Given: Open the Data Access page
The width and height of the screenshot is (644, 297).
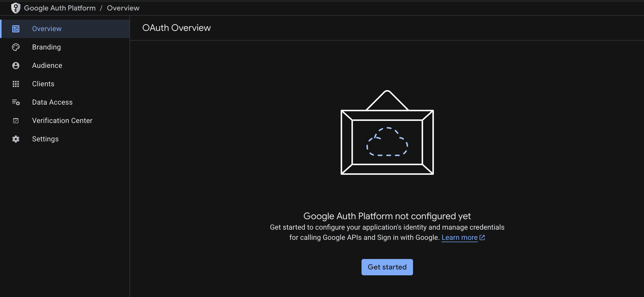Looking at the screenshot, I should point(52,102).
